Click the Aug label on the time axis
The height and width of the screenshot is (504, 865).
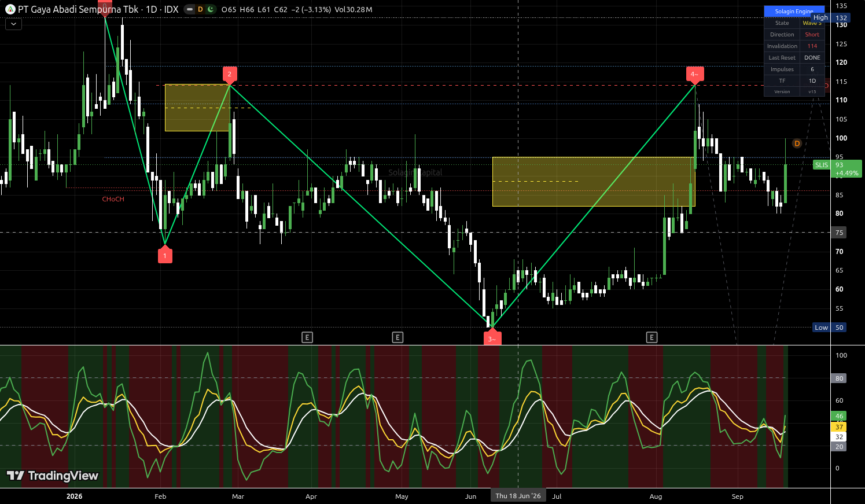[656, 496]
